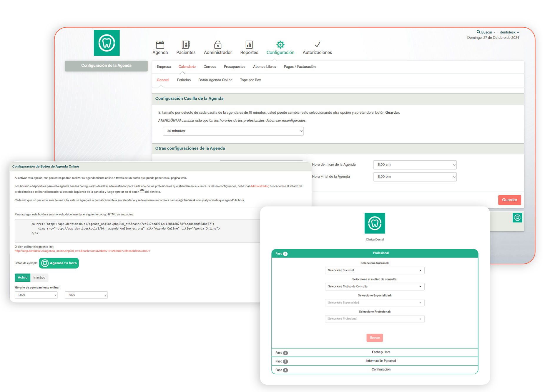Open the Pacientes contacts icon
Screen dimensions: 550x392
click(x=186, y=45)
